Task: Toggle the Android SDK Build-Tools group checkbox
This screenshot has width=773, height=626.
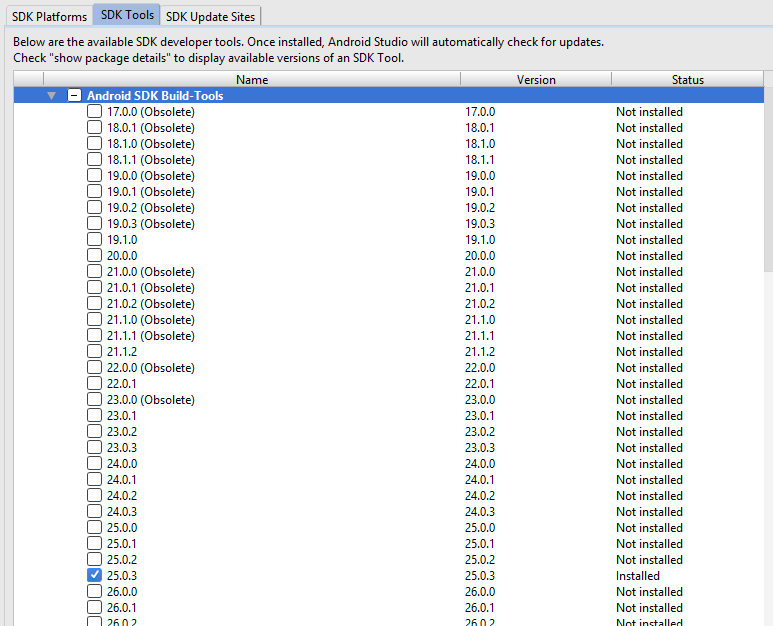Action: (74, 95)
